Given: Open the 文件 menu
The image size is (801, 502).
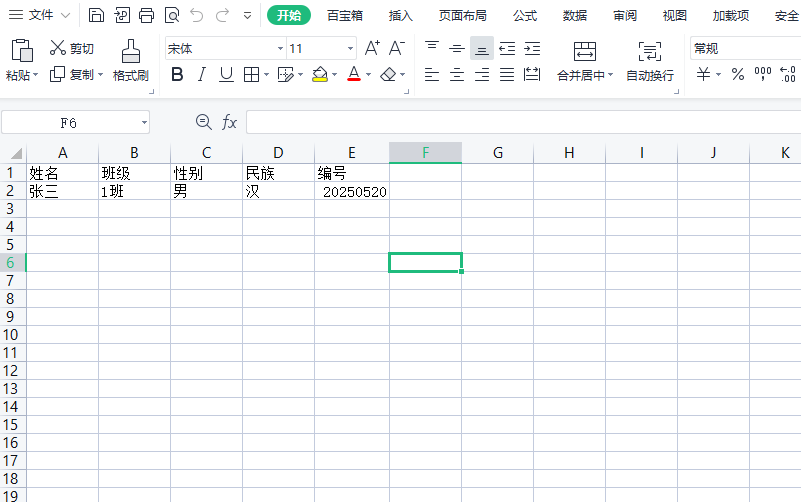Looking at the screenshot, I should [40, 15].
